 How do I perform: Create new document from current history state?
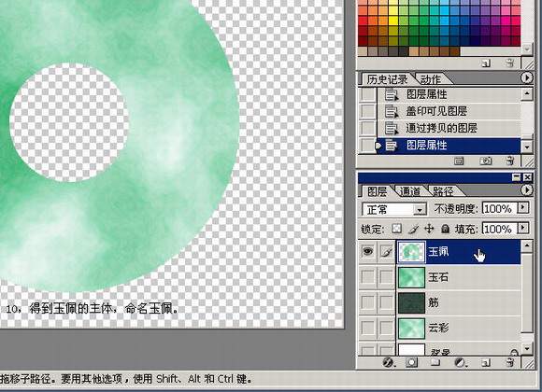coord(459,161)
